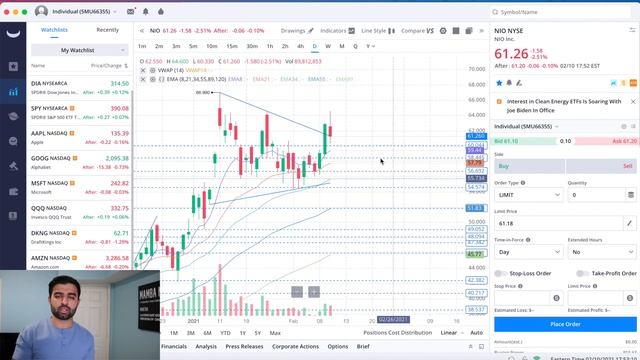Image resolution: width=640 pixels, height=360 pixels.
Task: Open the notes pencil icon for NIO
Action: 519,83
